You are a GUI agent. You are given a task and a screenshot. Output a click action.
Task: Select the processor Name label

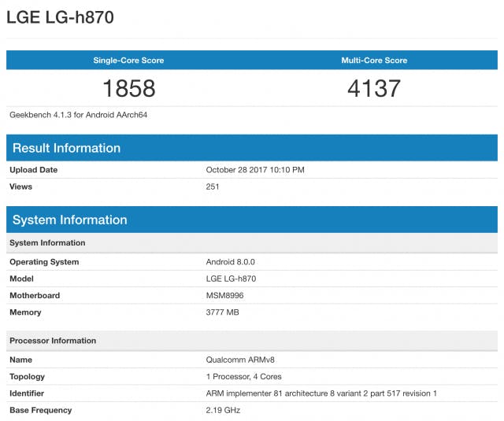tap(21, 360)
